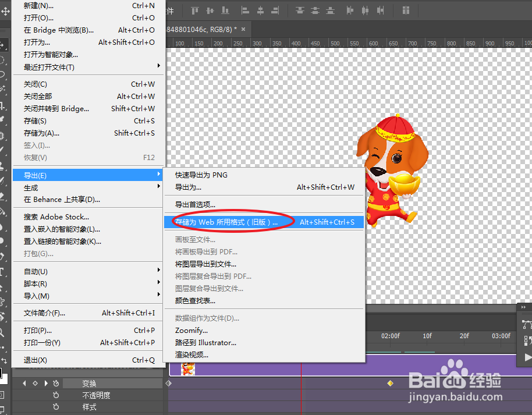Image resolution: width=532 pixels, height=415 pixels.
Task: Click the distribute horizontal centers icon
Action: tap(365, 10)
